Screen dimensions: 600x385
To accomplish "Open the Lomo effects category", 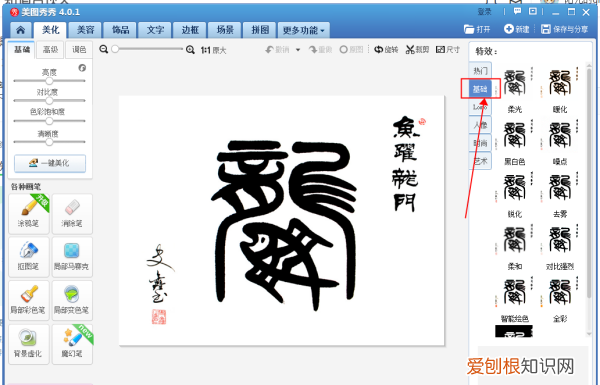I will pos(480,107).
